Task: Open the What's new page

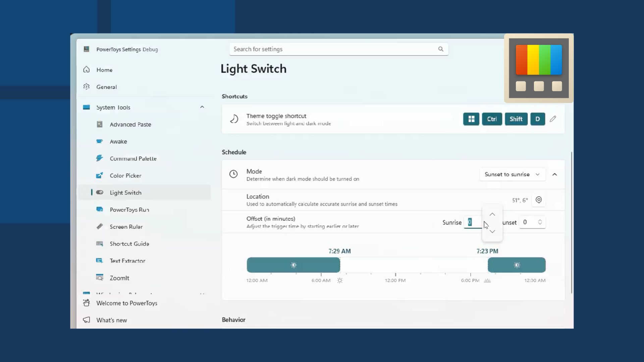Action: [111, 320]
